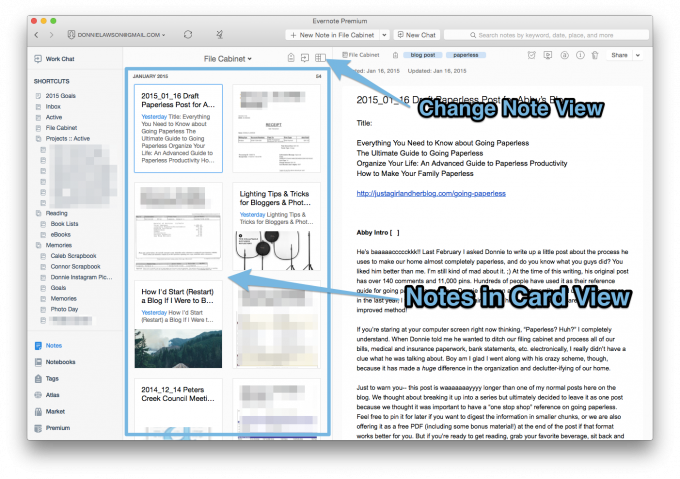The width and height of the screenshot is (680, 479).
Task: Open Connor Scrapbook notebook
Action: (x=70, y=267)
